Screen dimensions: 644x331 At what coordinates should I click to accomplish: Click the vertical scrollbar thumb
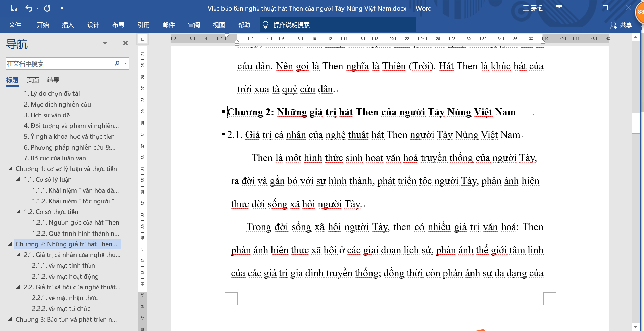[x=636, y=123]
